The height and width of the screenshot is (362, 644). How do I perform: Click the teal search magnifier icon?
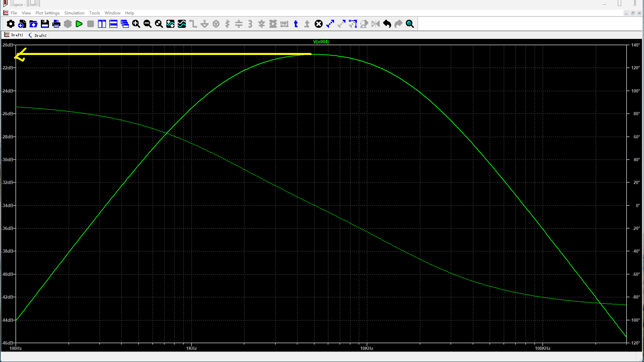tap(410, 24)
